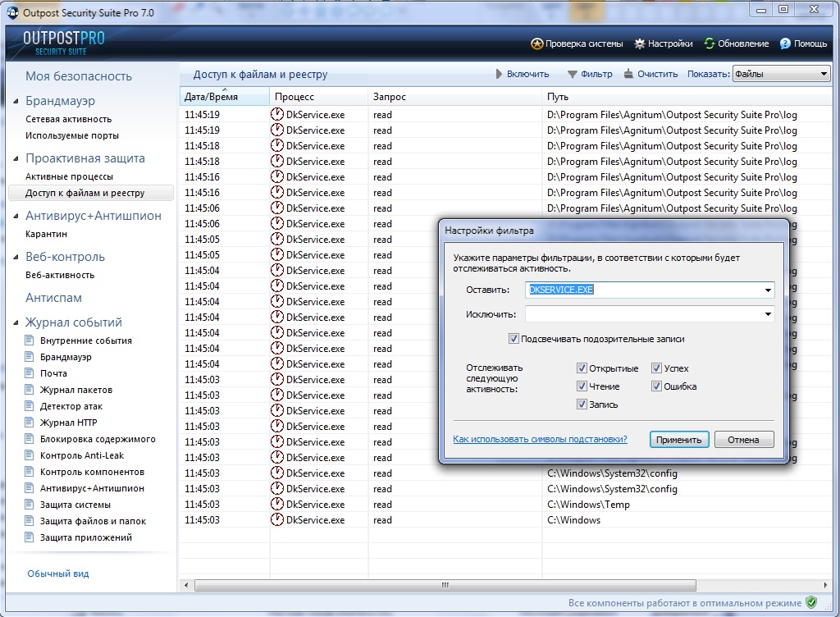The height and width of the screenshot is (617, 840).
Task: Open the Показать Файлы dropdown
Action: [x=781, y=74]
